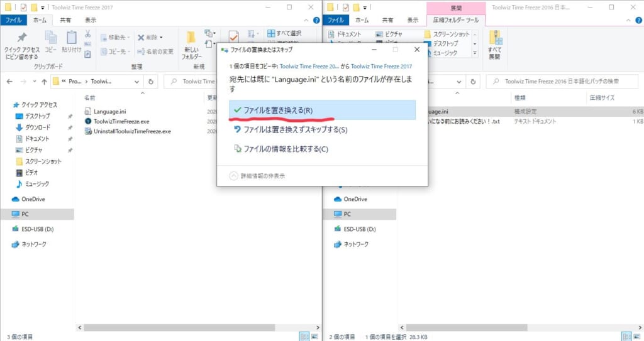Screen dimensions: 644x341
Task: Select ToolwizTimeFreeze.exe in file list
Action: 121,121
